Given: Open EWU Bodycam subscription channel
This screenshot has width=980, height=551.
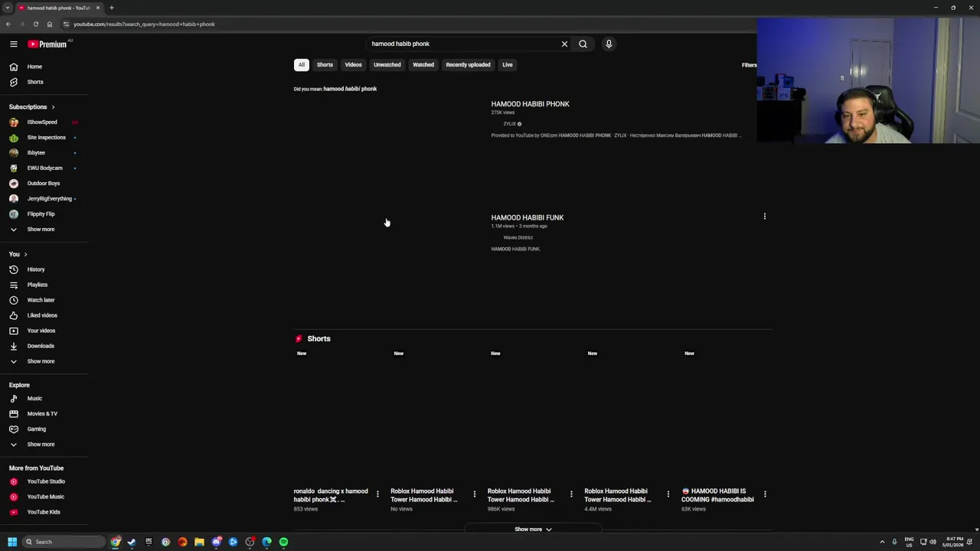Looking at the screenshot, I should tap(44, 168).
